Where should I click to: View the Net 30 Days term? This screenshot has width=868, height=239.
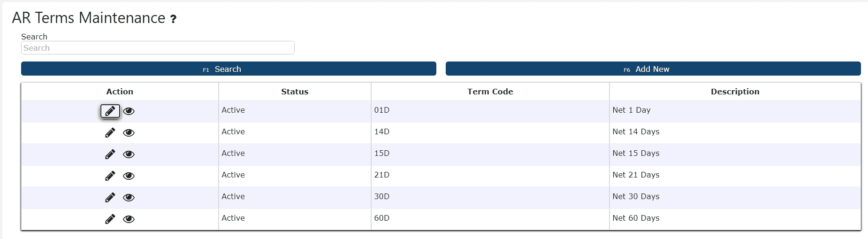click(129, 198)
